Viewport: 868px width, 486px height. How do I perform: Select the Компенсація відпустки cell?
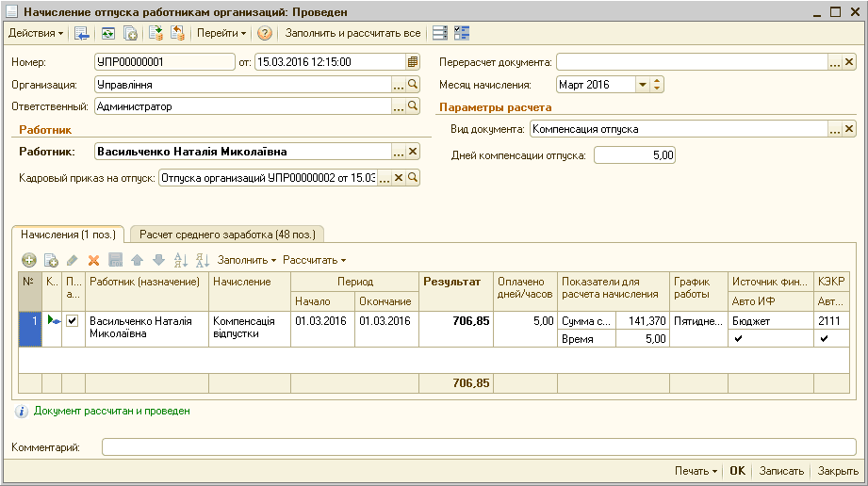(250, 329)
